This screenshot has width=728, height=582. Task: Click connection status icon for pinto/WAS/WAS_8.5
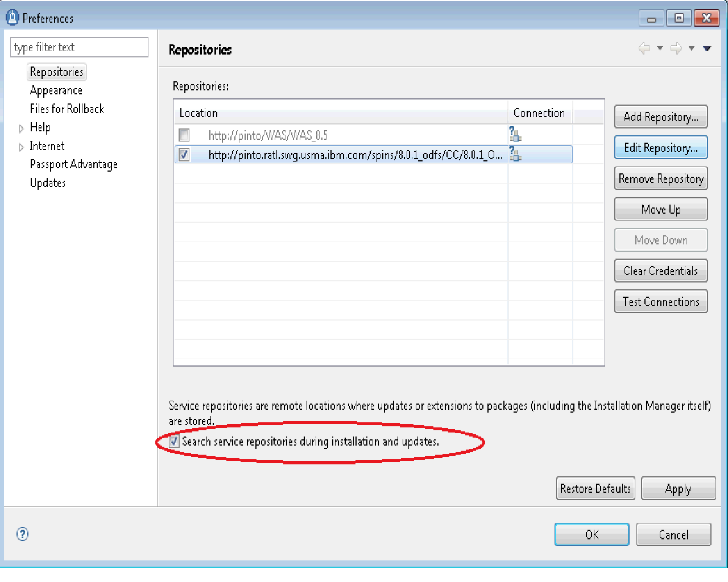tap(515, 135)
